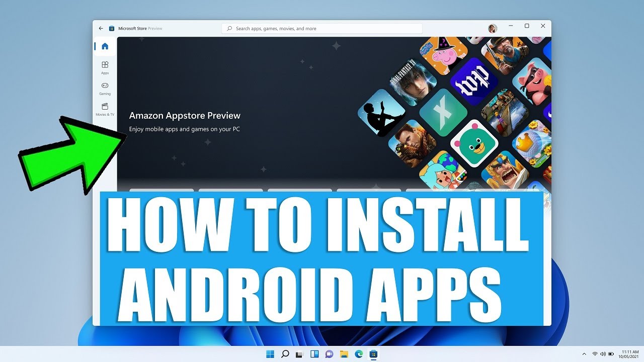Image resolution: width=644 pixels, height=362 pixels.
Task: Check the battery icon in the system tray
Action: 611,354
